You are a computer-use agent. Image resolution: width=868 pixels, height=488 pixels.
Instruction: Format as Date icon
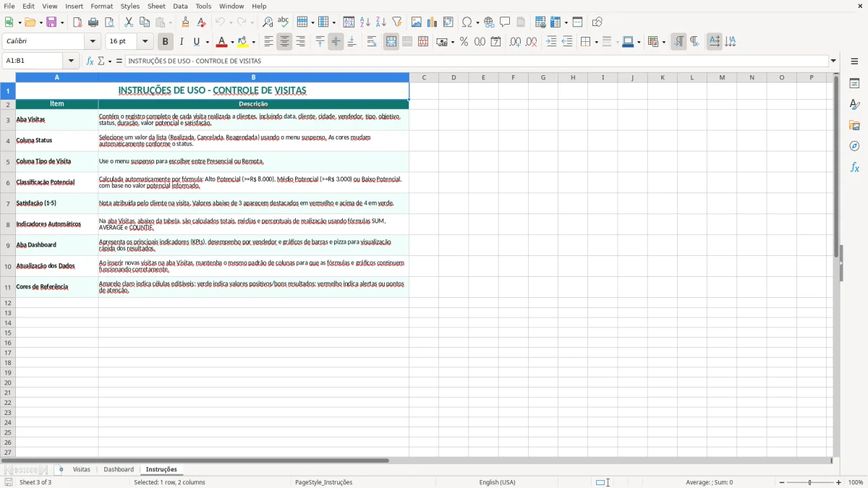point(496,42)
